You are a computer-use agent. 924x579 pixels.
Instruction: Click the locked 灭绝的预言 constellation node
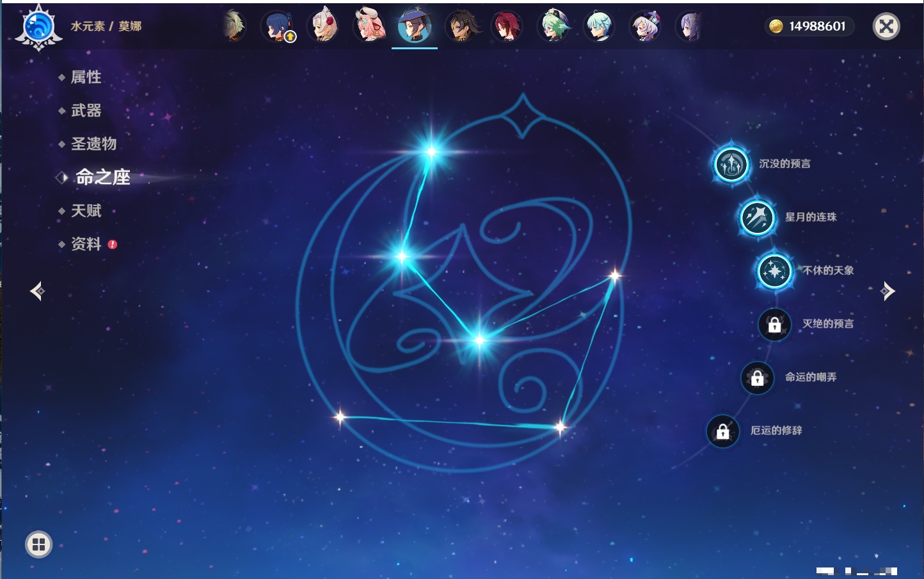(774, 324)
